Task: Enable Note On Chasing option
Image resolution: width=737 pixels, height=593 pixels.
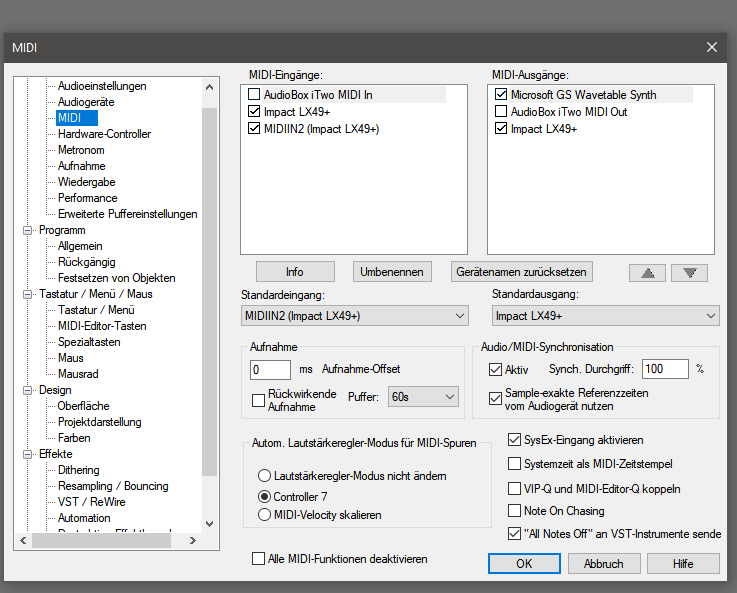Action: [515, 511]
